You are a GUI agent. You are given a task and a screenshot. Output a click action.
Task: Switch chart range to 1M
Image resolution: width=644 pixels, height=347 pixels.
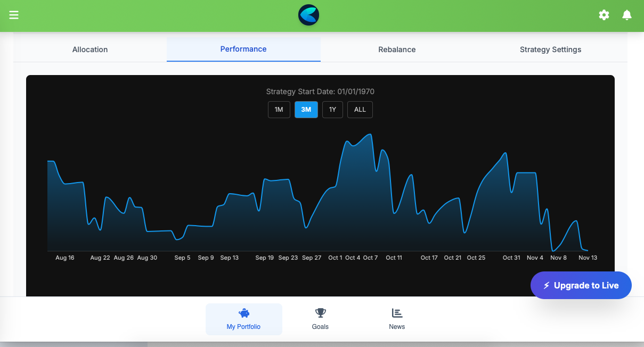click(279, 110)
